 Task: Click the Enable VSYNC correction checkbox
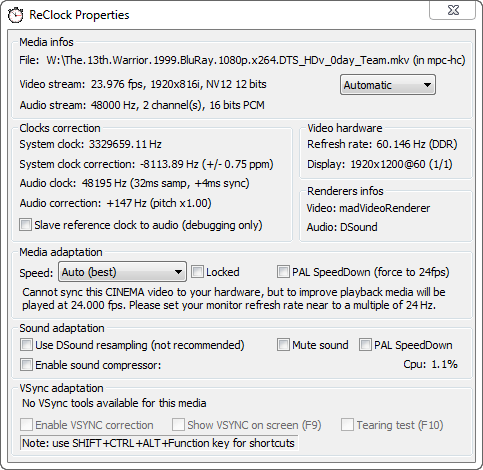click(26, 425)
